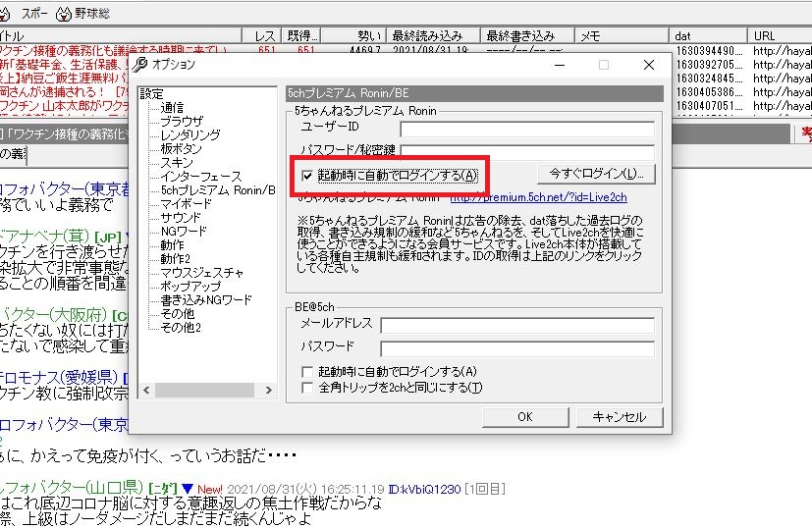812x529 pixels.
Task: Click poster ID kVbiQ1230 in thread view
Action: pos(424,489)
